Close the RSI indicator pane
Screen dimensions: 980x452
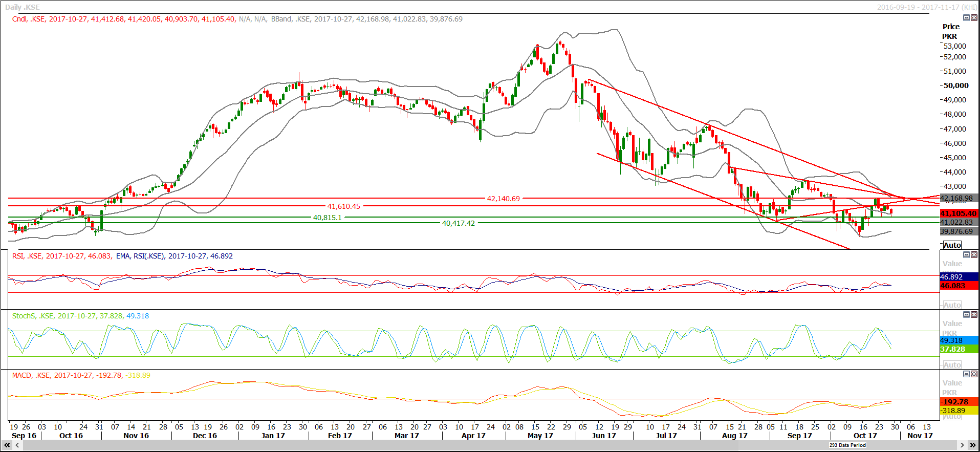(974, 255)
